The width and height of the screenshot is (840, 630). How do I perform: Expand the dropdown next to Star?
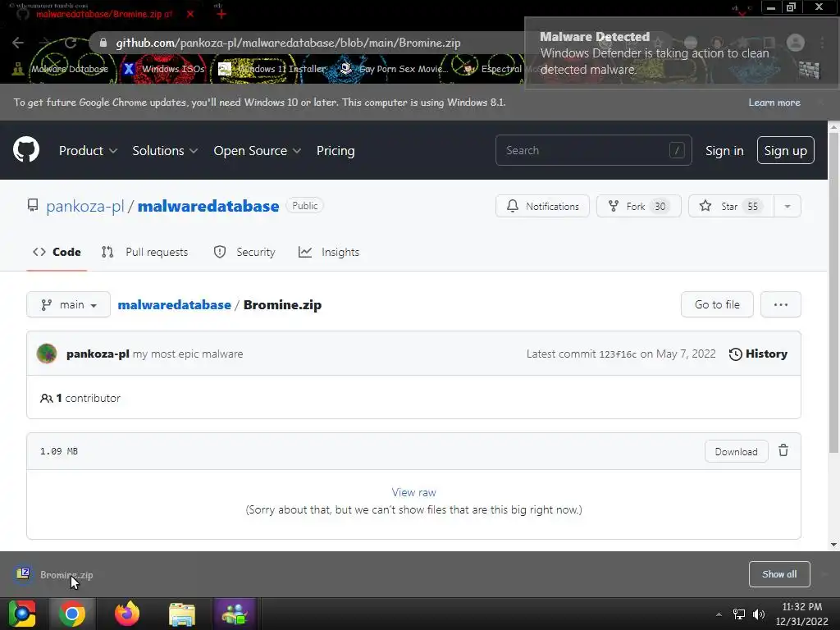pyautogui.click(x=787, y=206)
